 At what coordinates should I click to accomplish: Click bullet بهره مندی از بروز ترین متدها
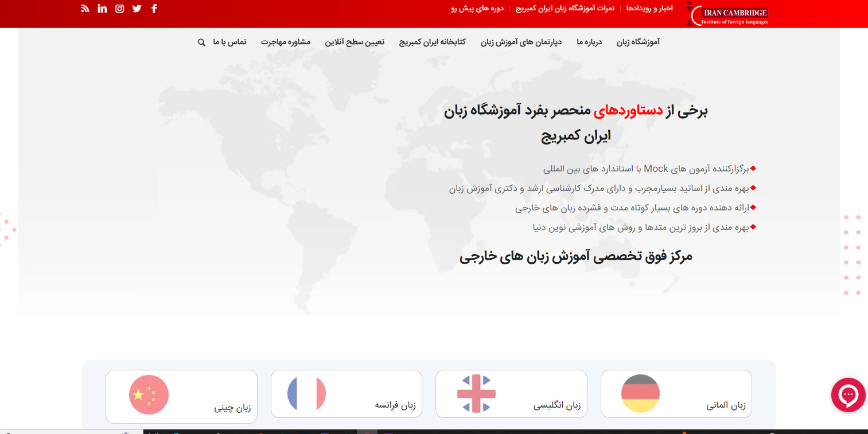641,227
